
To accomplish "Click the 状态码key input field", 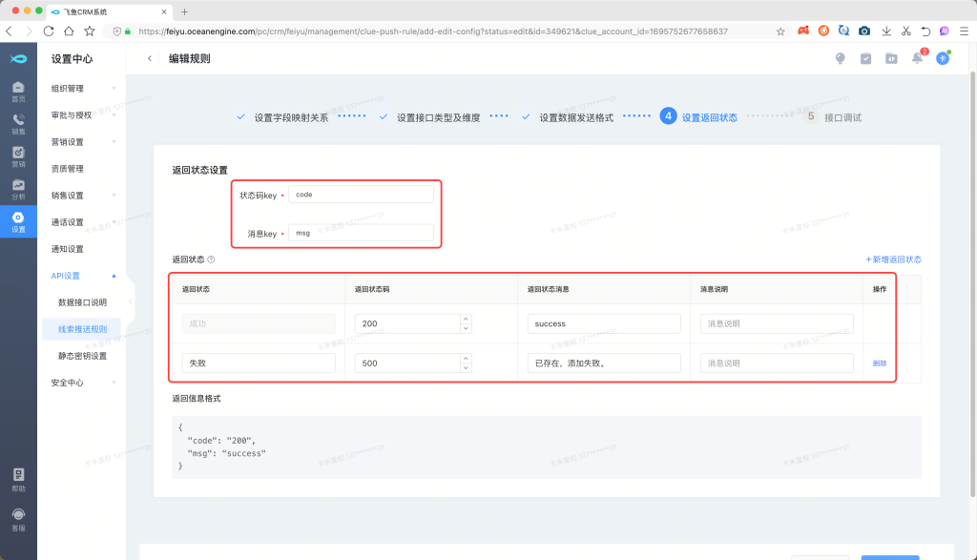I will (361, 194).
